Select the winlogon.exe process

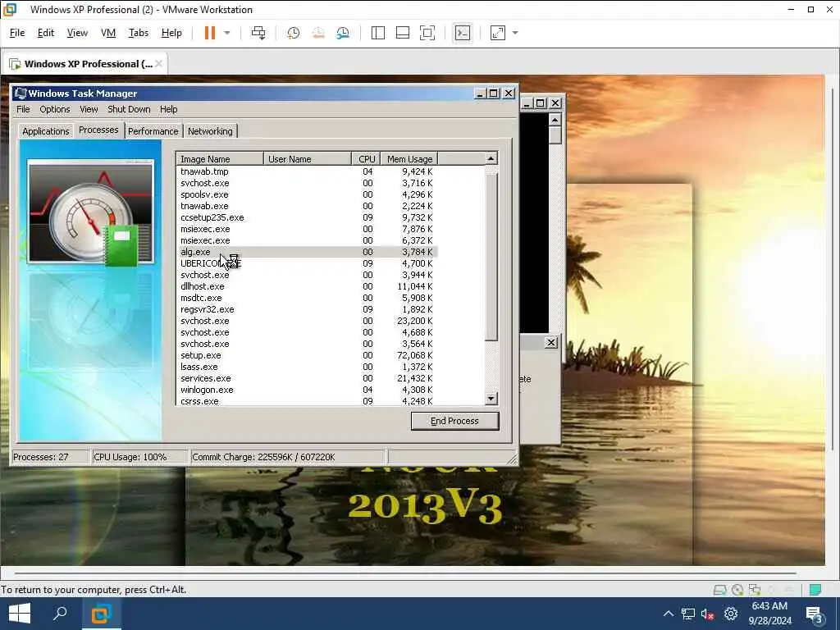(307, 390)
